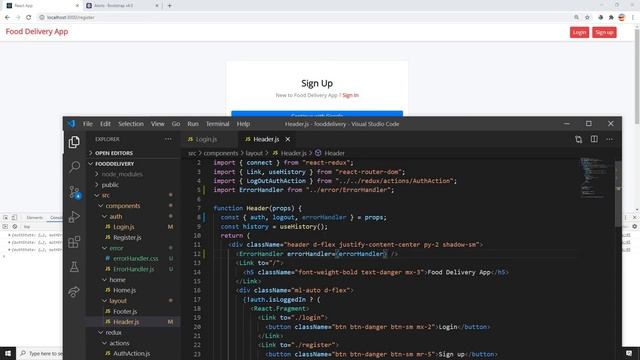Open the Selection menu
Image resolution: width=640 pixels, height=360 pixels.
coord(131,124)
